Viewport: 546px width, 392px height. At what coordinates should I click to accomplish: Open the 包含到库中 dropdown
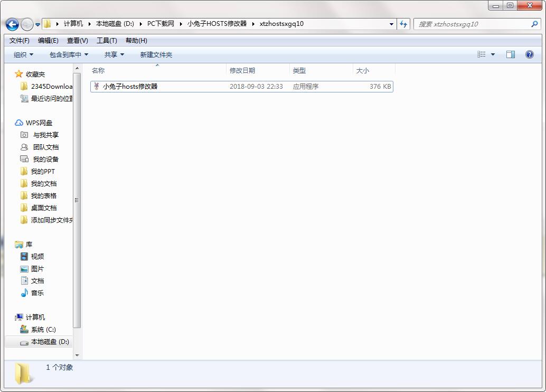pyautogui.click(x=69, y=55)
